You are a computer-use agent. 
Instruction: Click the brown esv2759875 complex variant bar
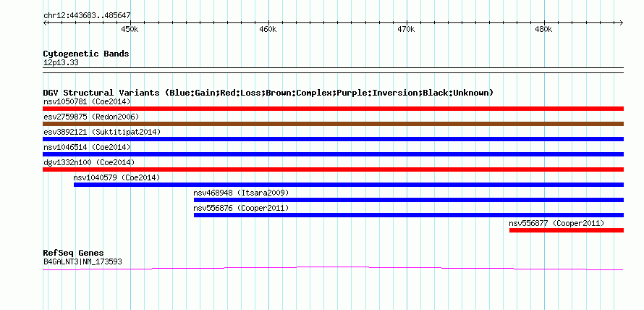pyautogui.click(x=333, y=124)
